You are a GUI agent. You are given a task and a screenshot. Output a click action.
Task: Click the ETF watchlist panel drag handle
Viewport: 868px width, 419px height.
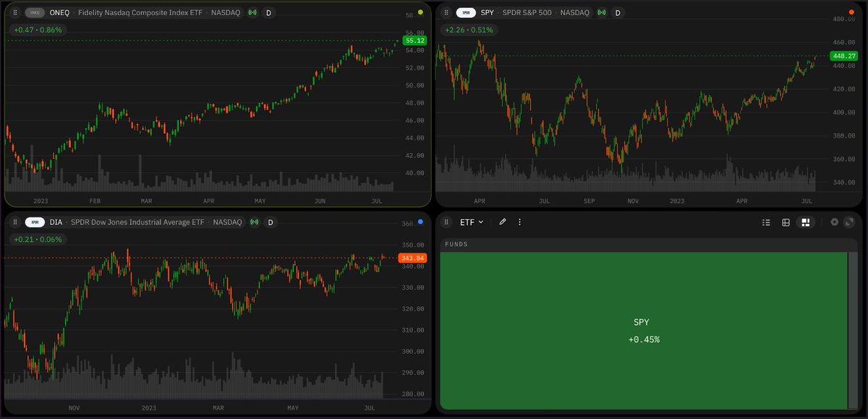(446, 222)
